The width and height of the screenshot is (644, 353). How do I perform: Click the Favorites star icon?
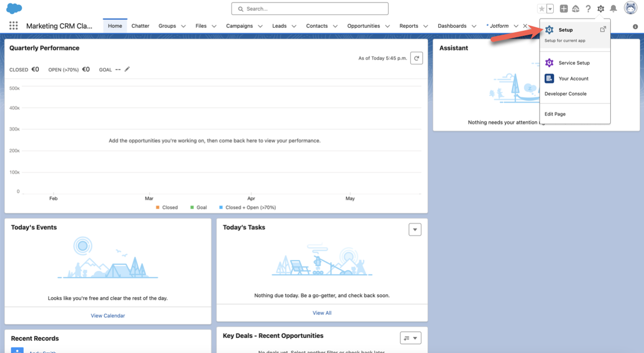pos(542,9)
